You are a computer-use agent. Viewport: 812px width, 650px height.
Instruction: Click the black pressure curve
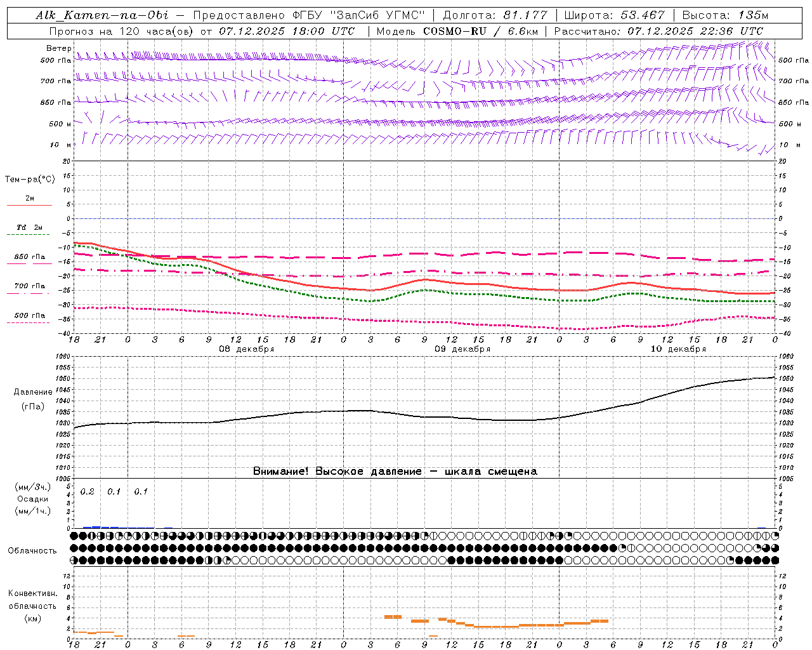[425, 416]
